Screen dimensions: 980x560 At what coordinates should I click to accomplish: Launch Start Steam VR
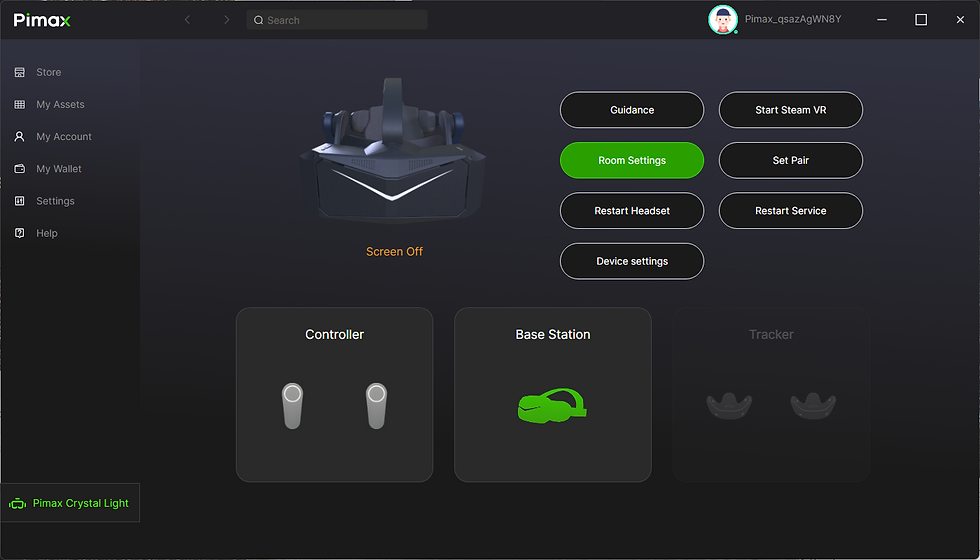[791, 110]
